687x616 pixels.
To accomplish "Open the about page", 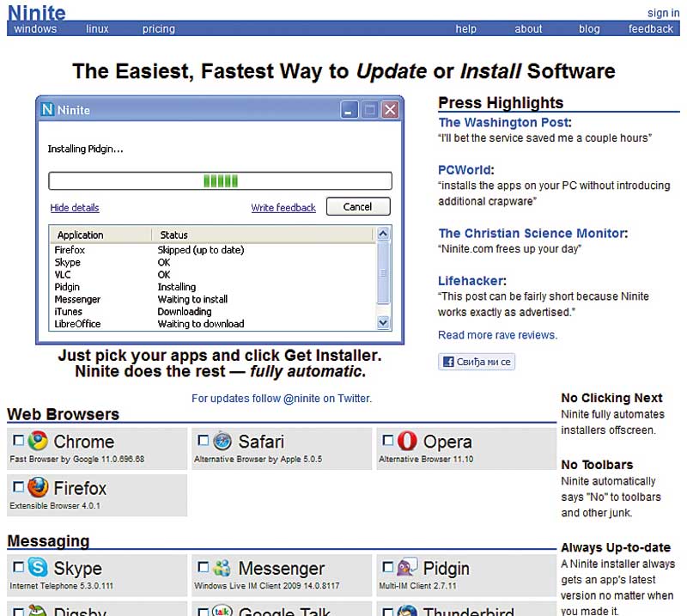I will click(x=528, y=29).
